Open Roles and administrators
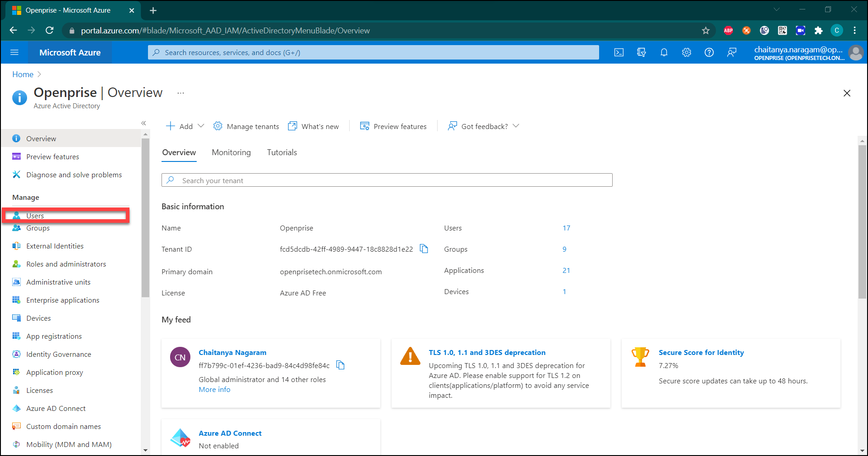This screenshot has width=868, height=456. coord(71,264)
